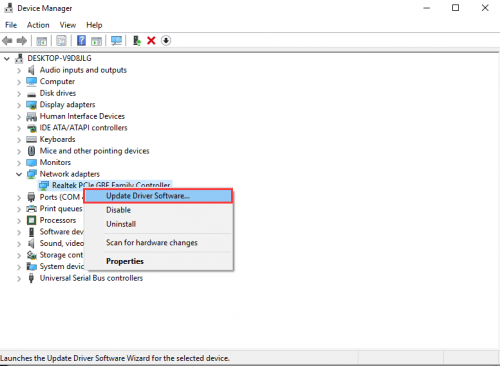Click the Show/Hide Console Tree toolbar icon
The width and height of the screenshot is (500, 366).
pyautogui.click(x=41, y=41)
